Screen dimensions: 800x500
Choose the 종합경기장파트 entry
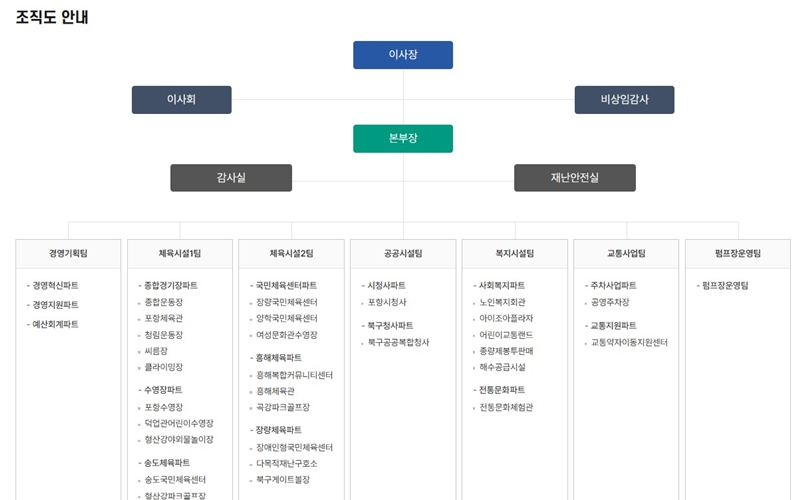pos(170,285)
